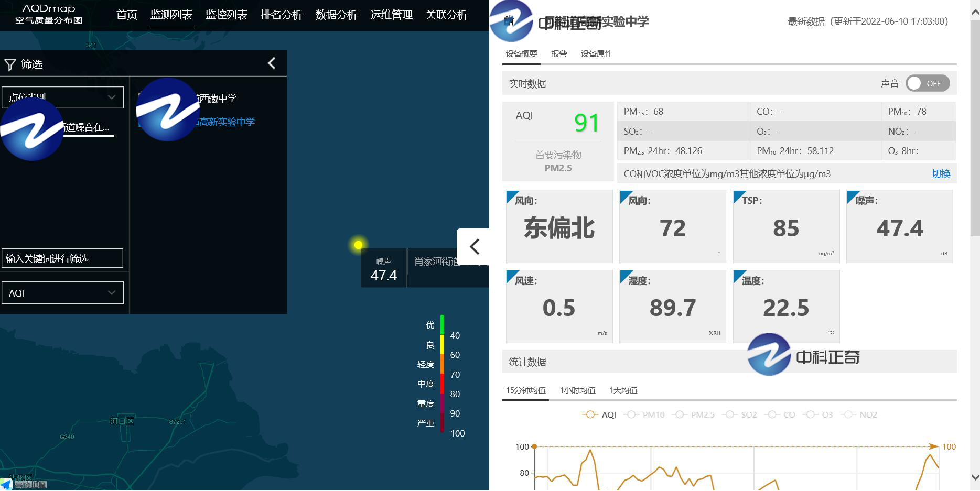Open the AQI indicator dropdown

62,293
